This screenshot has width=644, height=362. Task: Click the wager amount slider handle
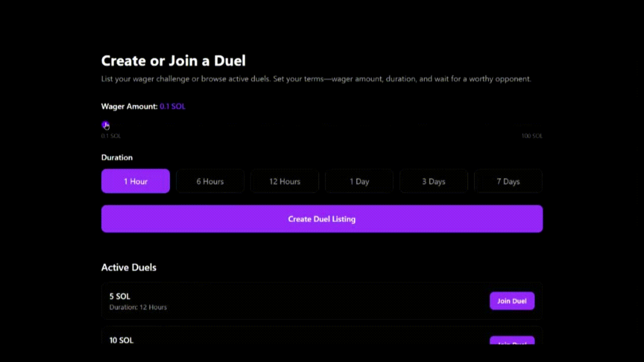[105, 125]
